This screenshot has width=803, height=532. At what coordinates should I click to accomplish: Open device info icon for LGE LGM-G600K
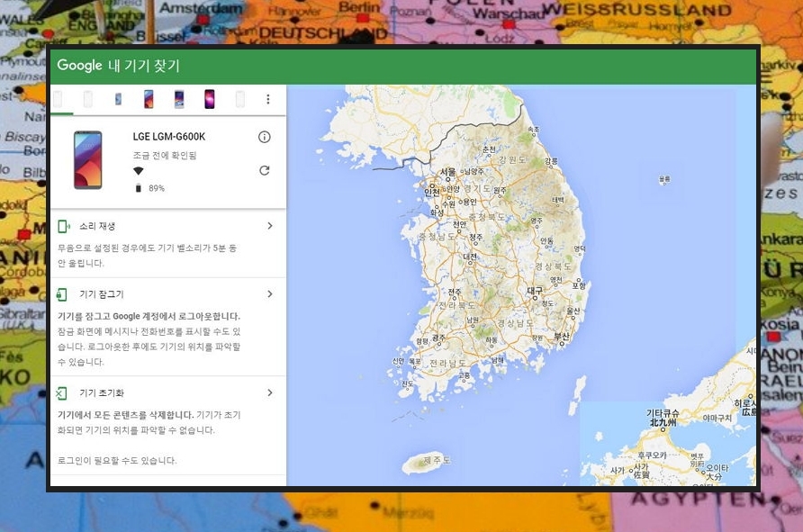(x=265, y=137)
